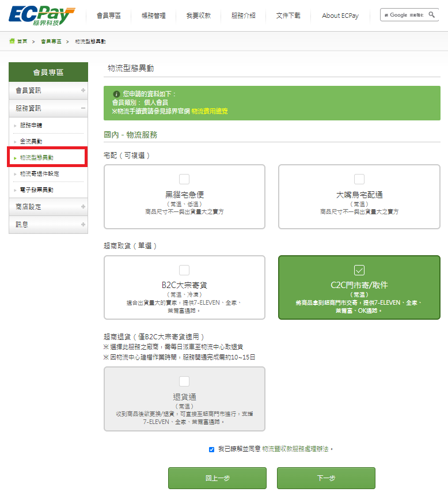This screenshot has height=496, width=448.
Task: Click 物流型態異動 page heading
Action: click(131, 68)
